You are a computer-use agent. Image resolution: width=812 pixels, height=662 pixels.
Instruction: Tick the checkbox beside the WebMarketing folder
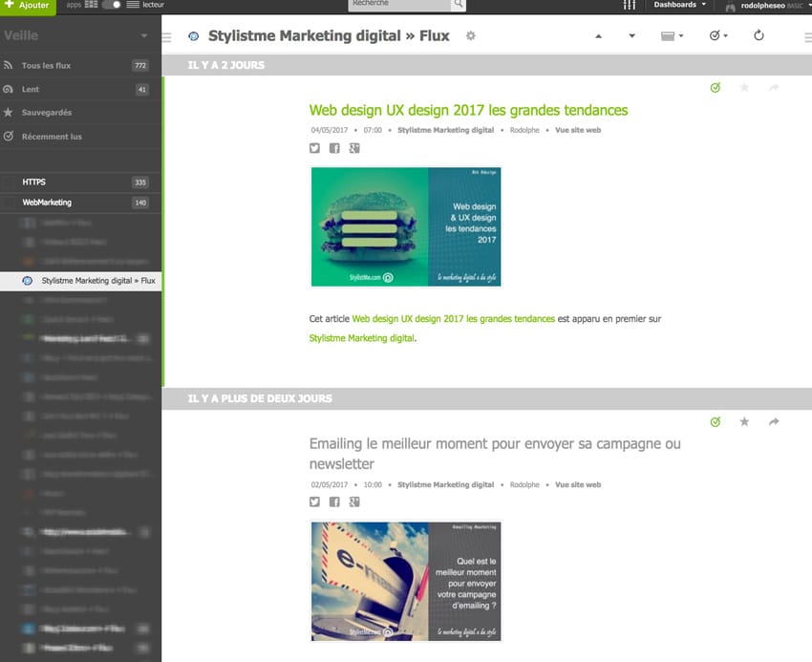click(9, 203)
